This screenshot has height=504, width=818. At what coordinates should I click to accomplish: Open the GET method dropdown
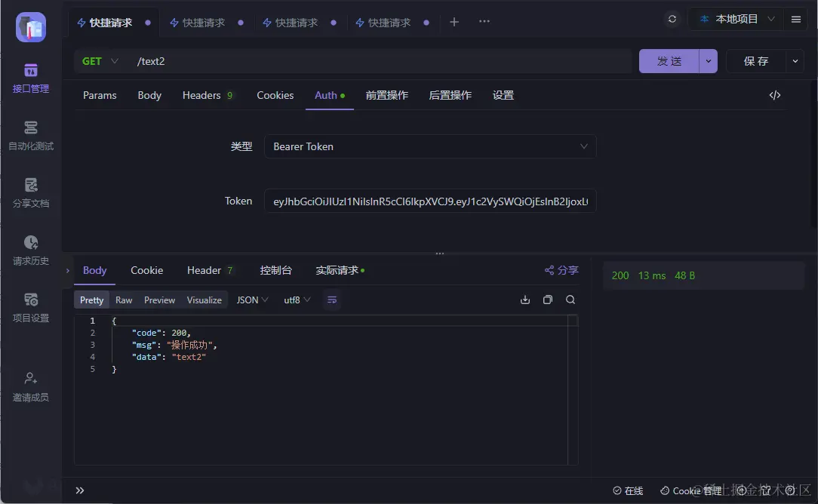(x=100, y=61)
